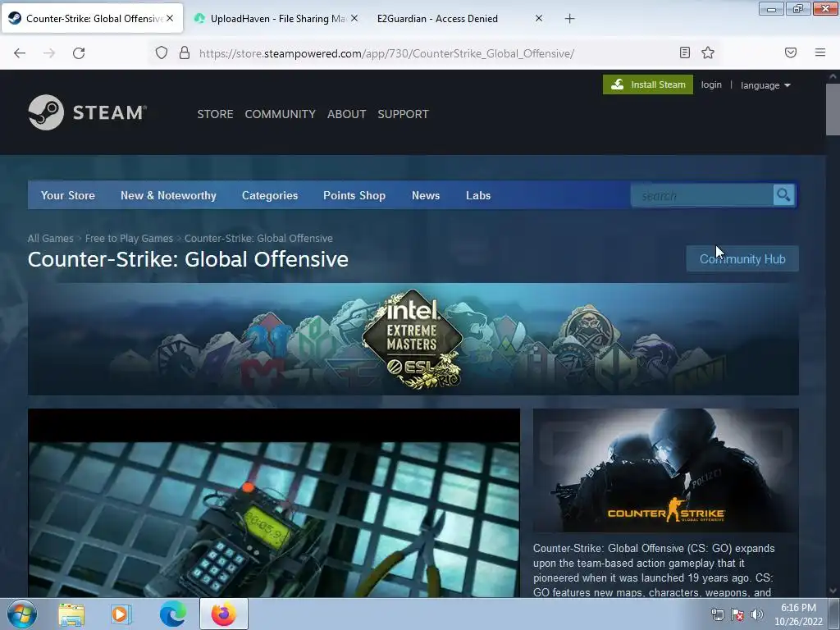
Task: Bookmark this page with the star
Action: (x=708, y=52)
